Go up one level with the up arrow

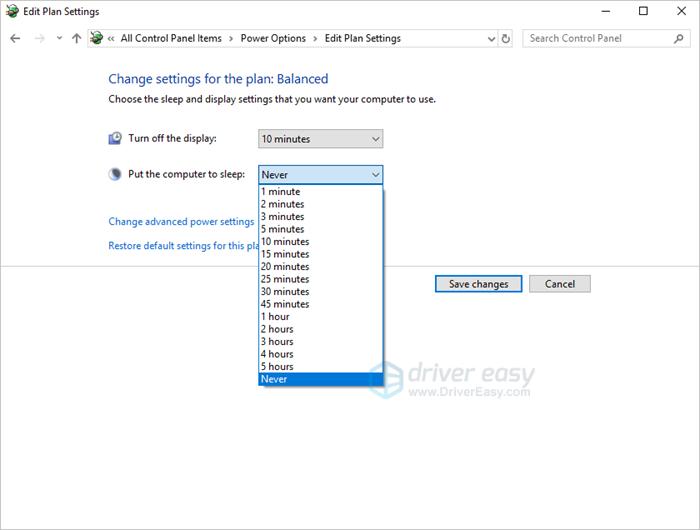coord(76,38)
